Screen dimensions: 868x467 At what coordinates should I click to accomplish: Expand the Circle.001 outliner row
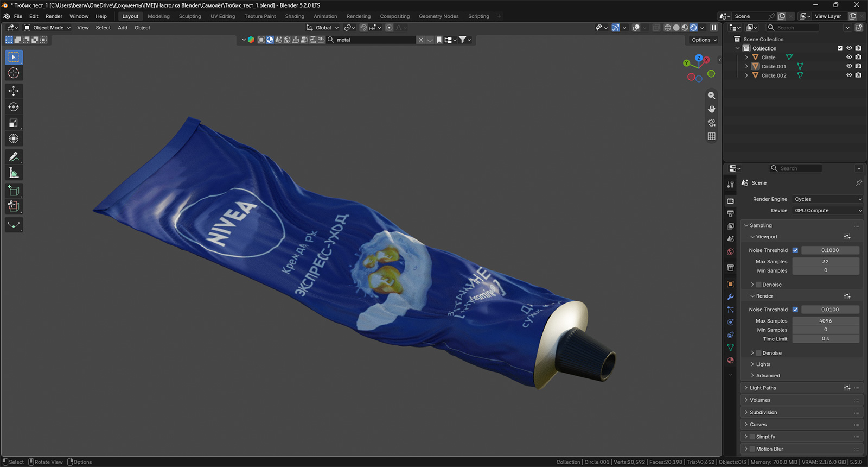tap(746, 66)
